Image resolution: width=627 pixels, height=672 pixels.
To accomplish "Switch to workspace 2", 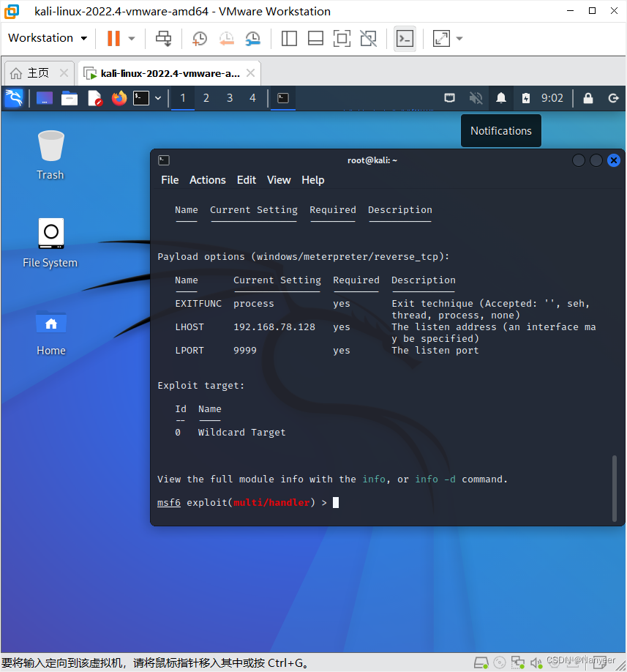I will tap(206, 98).
